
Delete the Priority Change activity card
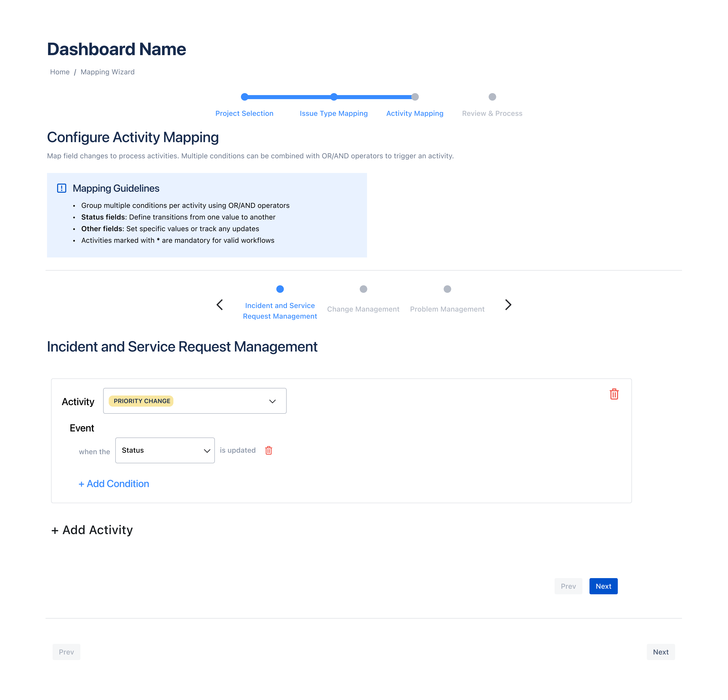click(x=614, y=394)
